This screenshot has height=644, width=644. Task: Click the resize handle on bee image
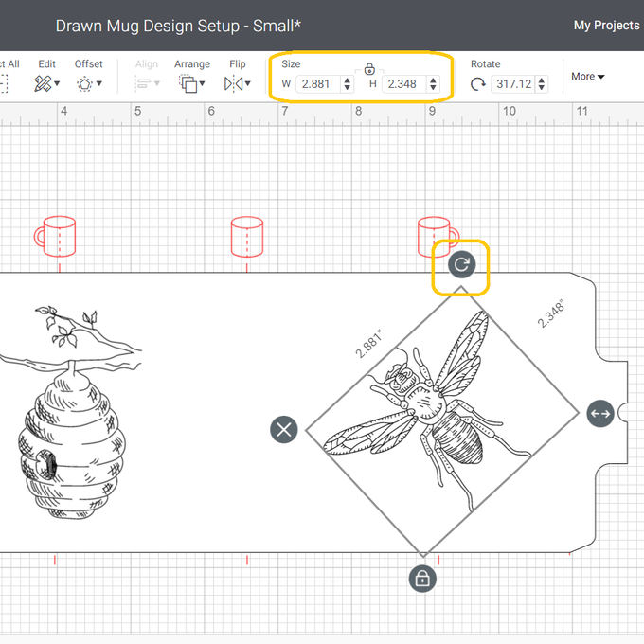point(600,413)
